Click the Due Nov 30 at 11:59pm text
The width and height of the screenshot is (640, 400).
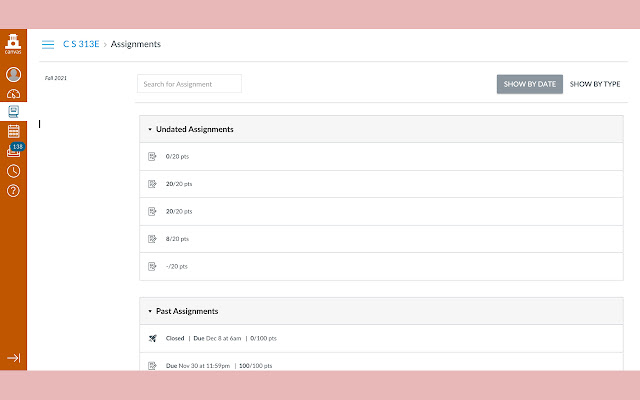coord(198,366)
